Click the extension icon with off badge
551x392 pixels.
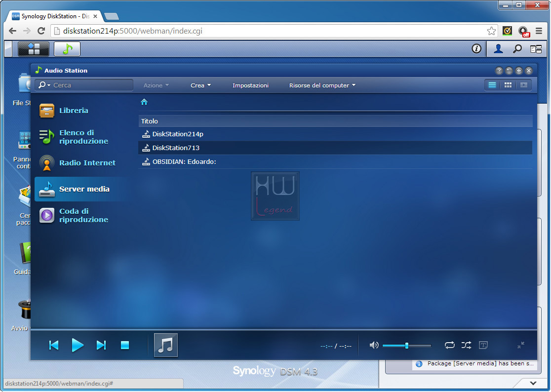(x=524, y=32)
